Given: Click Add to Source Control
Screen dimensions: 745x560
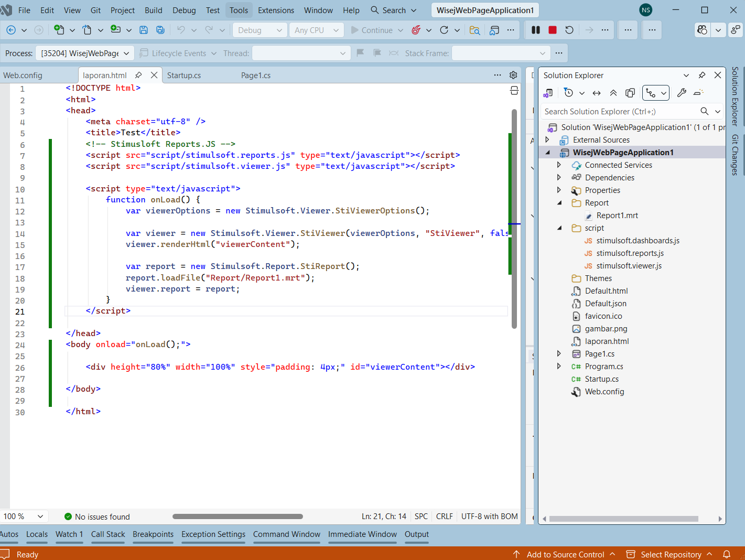Looking at the screenshot, I should (x=565, y=554).
